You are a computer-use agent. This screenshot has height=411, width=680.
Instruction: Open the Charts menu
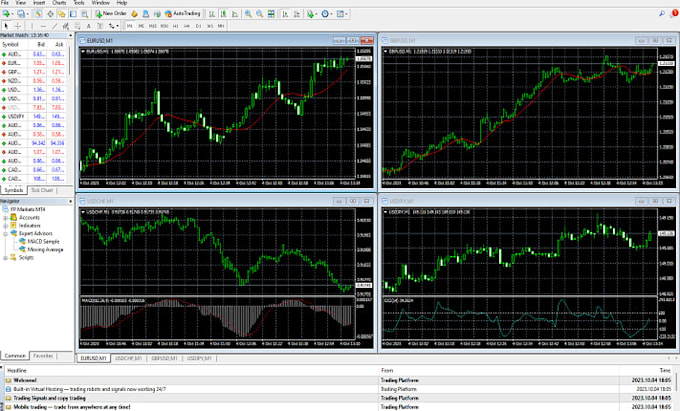click(x=59, y=3)
